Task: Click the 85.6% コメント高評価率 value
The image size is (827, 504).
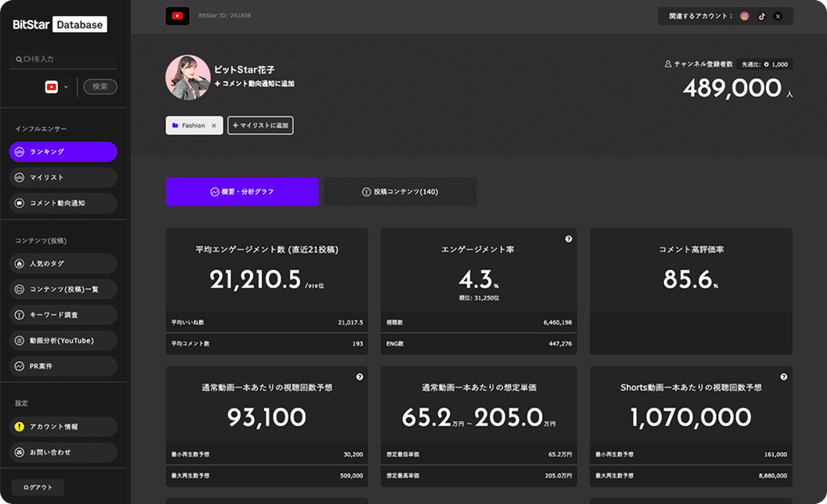Action: coord(691,280)
